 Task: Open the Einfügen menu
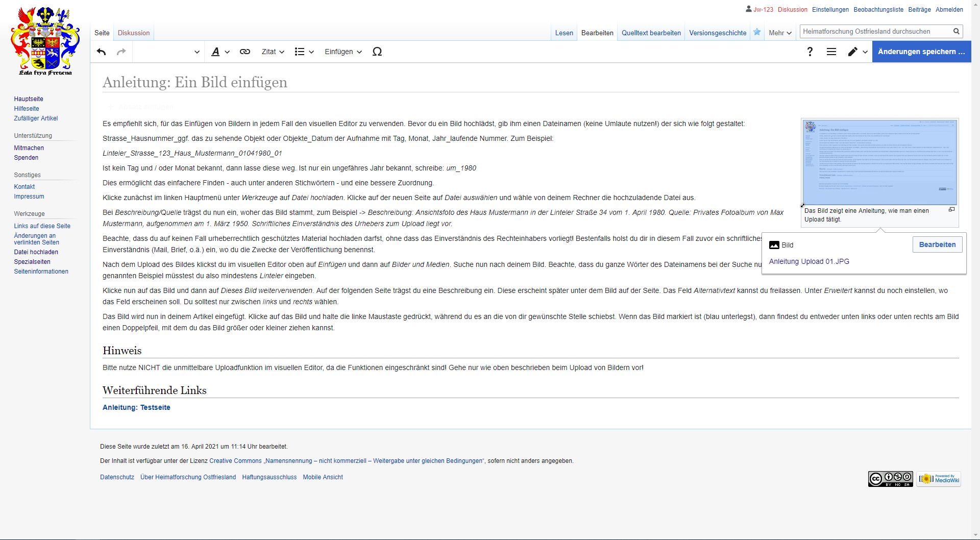(x=343, y=52)
